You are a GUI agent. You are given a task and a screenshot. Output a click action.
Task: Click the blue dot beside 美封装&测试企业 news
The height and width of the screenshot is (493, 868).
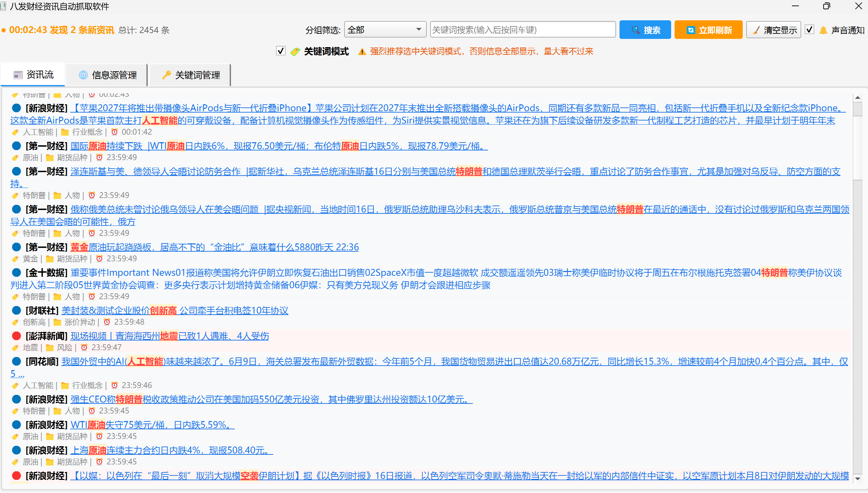click(16, 311)
